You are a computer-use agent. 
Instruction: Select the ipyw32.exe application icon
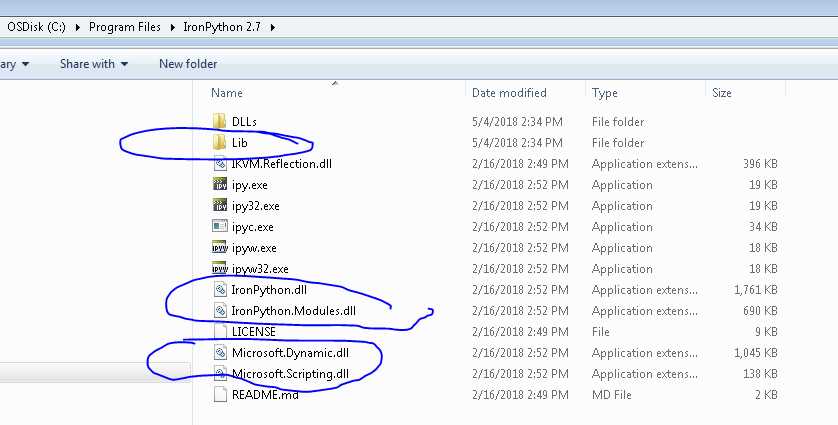tap(220, 268)
